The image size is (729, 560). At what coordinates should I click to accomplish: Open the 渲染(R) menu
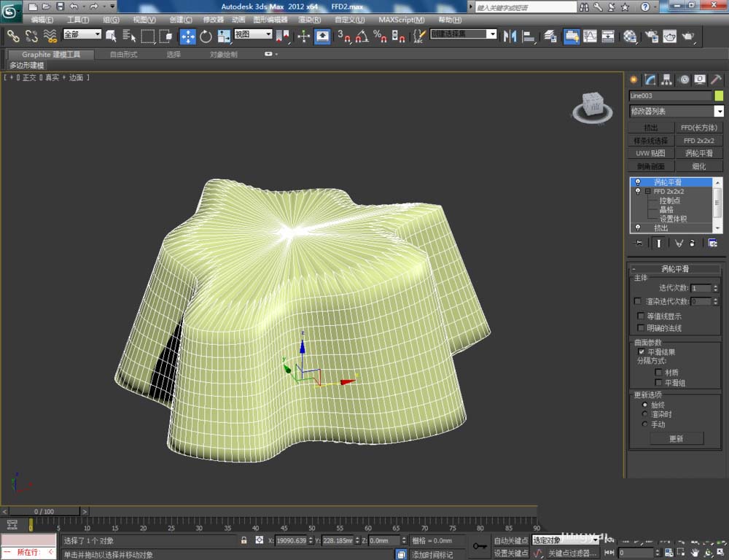click(309, 20)
